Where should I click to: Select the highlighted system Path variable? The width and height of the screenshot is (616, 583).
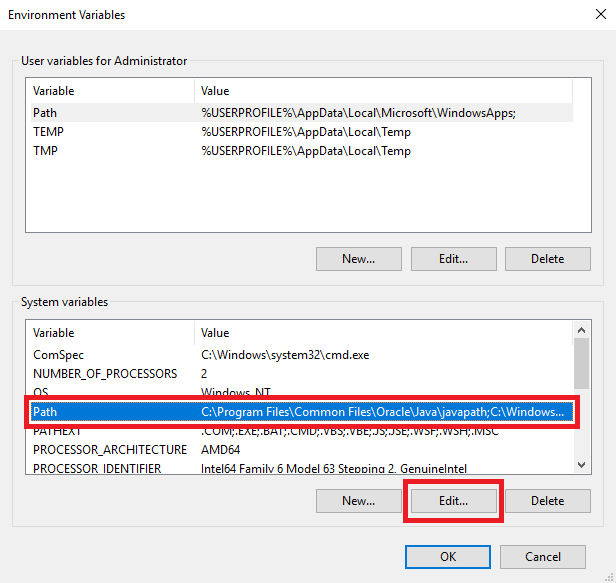click(301, 412)
